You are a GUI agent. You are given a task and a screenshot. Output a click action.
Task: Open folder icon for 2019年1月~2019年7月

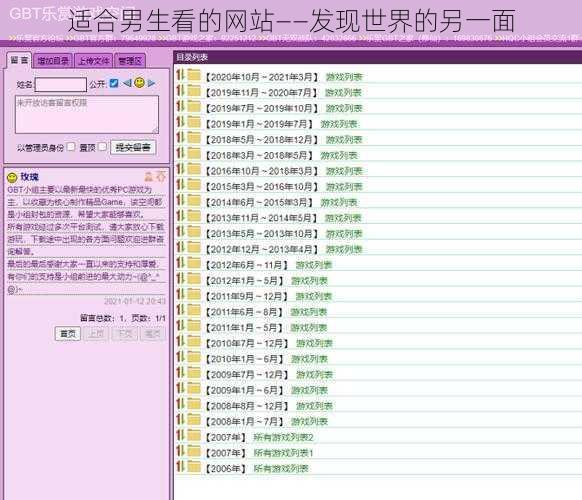[194, 122]
